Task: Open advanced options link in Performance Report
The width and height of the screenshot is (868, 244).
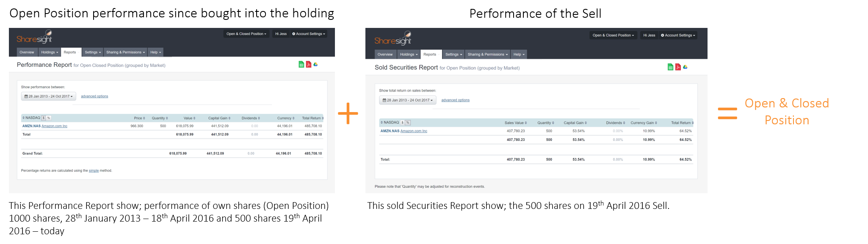Action: (94, 96)
